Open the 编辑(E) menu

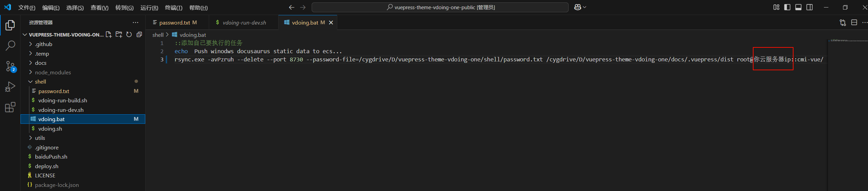pos(51,8)
